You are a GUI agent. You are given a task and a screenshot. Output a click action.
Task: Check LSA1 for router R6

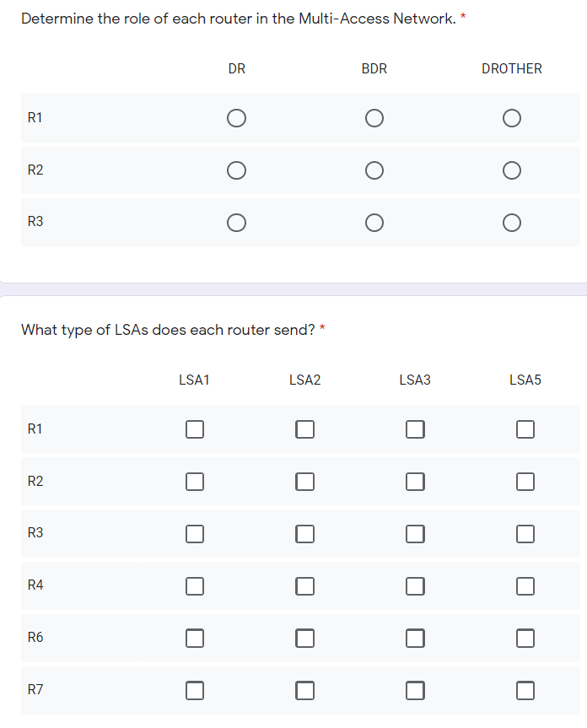(x=195, y=638)
